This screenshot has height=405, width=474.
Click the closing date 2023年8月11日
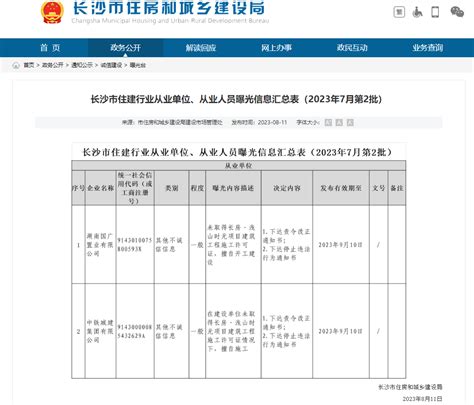pos(422,399)
